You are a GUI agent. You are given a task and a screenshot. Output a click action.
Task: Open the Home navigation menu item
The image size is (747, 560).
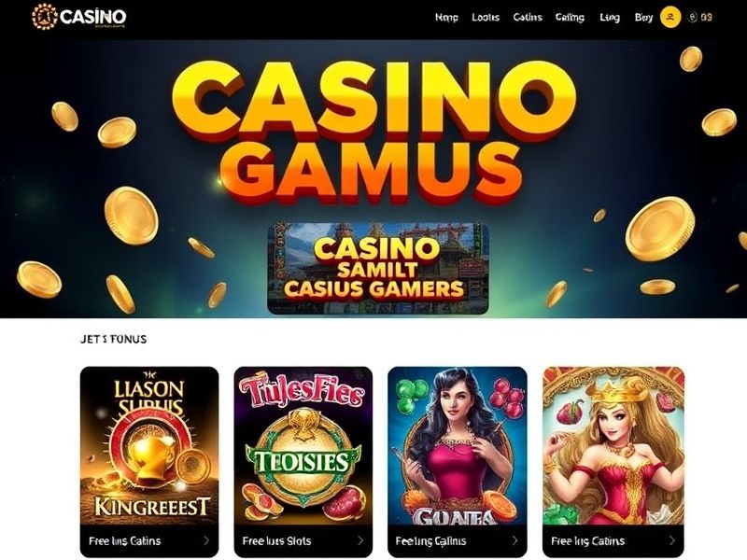point(446,17)
